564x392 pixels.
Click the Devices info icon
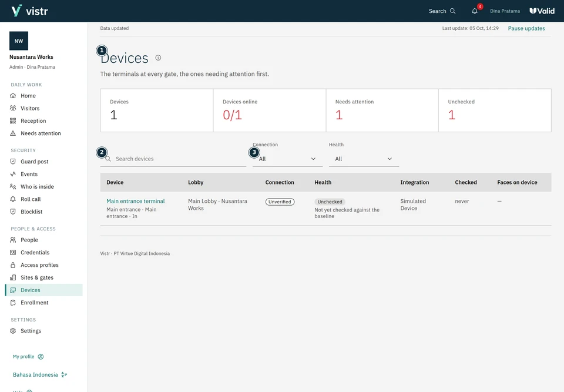[x=158, y=58]
